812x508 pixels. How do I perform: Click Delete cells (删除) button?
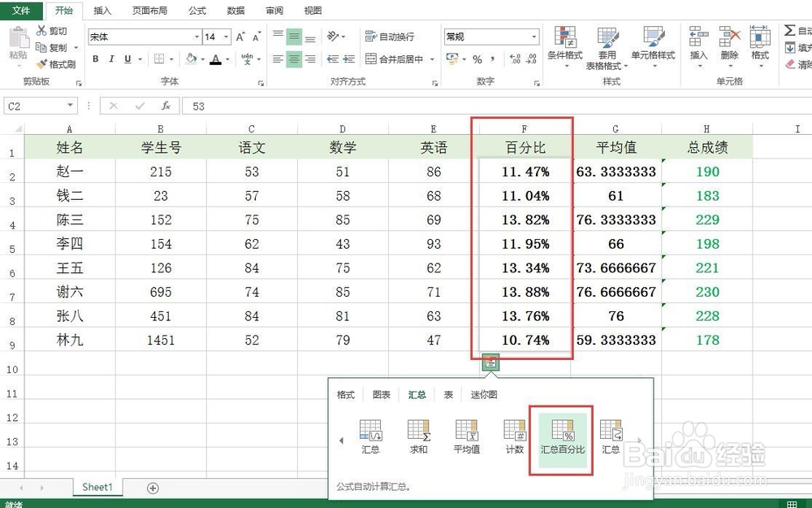click(x=730, y=46)
